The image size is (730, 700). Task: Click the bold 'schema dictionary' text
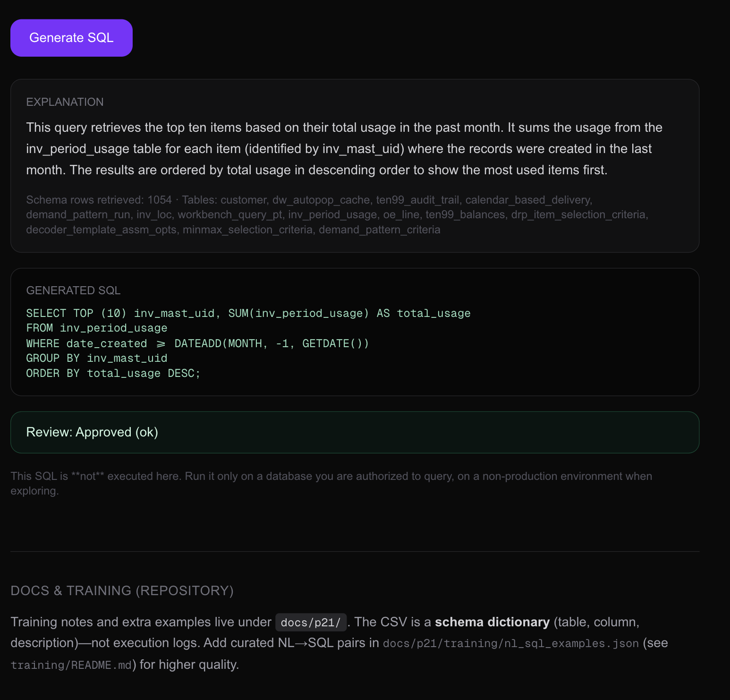point(492,622)
